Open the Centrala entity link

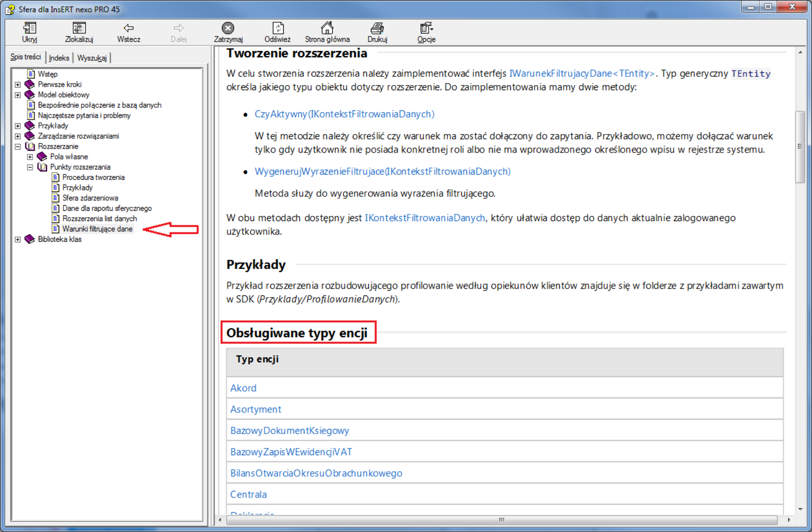click(249, 494)
